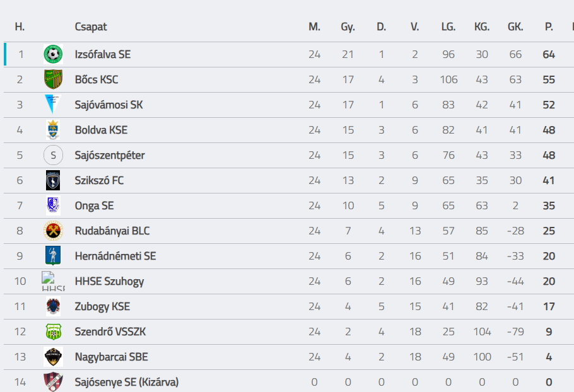Click the broken HHSE Szuhogy logo image
This screenshot has width=574, height=392.
(x=53, y=281)
